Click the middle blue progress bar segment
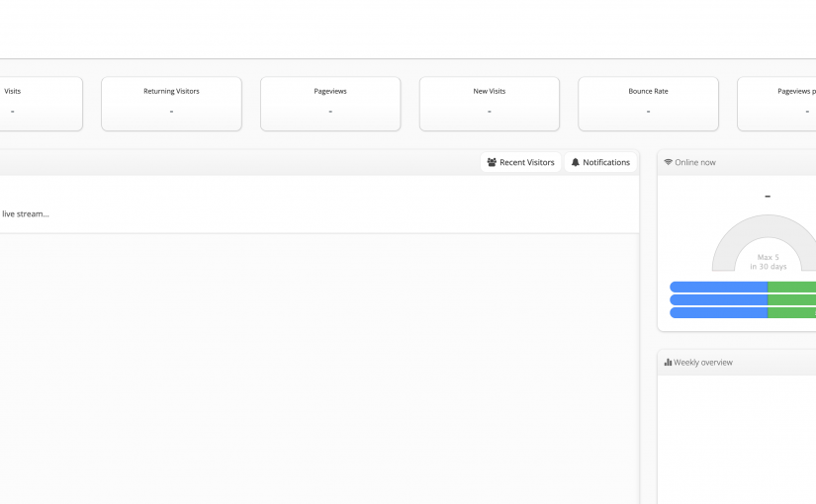The image size is (816, 504). pyautogui.click(x=719, y=299)
